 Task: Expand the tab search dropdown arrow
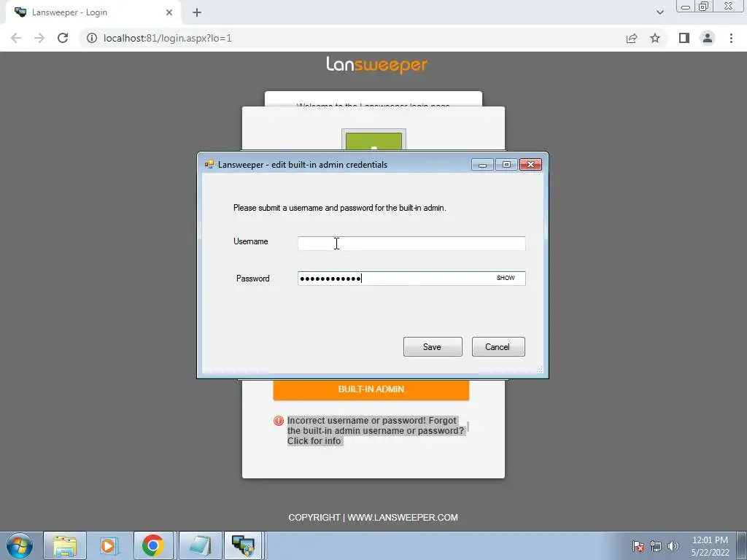659,13
